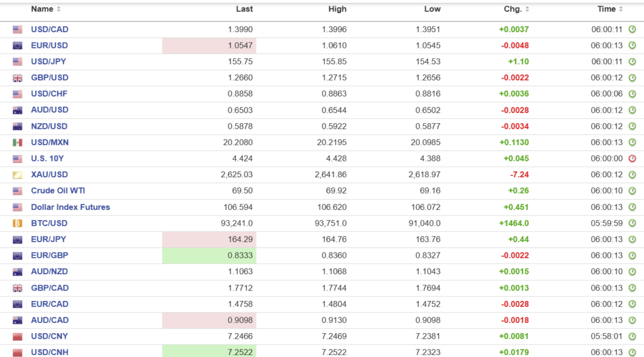Click the EU flag icon beside EUR/JPY
This screenshot has height=357, width=644.
tap(18, 239)
